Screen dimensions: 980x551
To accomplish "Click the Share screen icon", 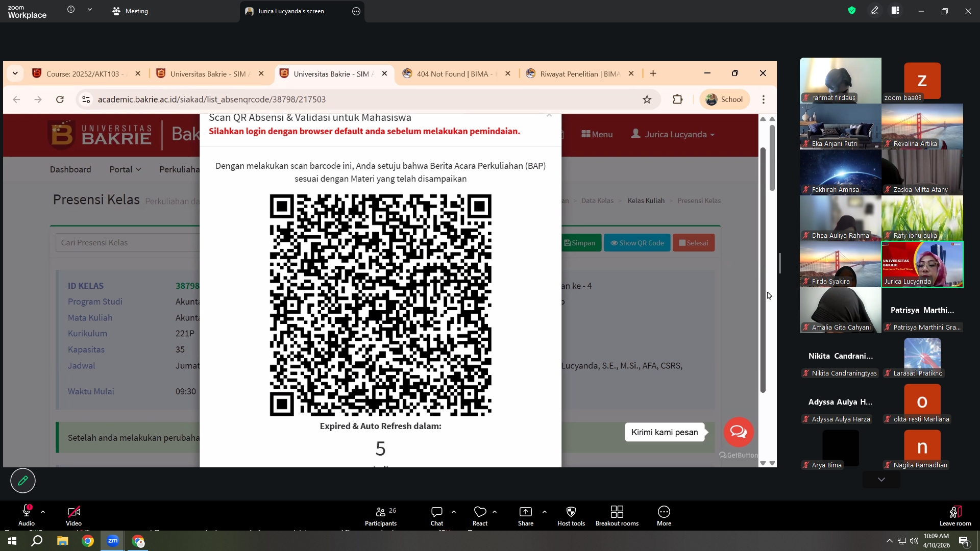I will [x=526, y=512].
